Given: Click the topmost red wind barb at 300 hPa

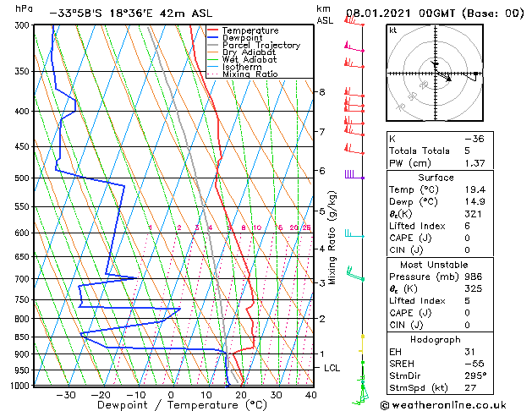Looking at the screenshot, I should [354, 22].
